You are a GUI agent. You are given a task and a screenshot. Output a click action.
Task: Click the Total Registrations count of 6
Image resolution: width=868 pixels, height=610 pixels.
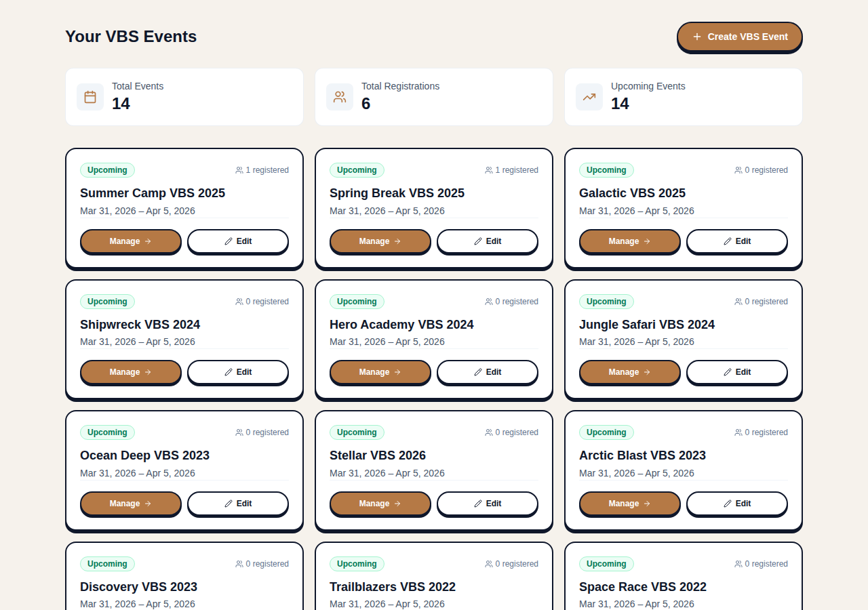pyautogui.click(x=366, y=104)
